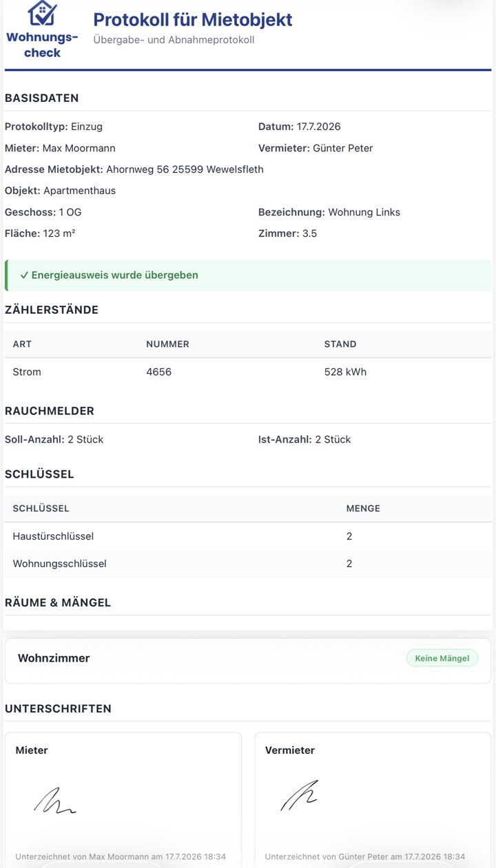Viewport: 496px width, 868px height.
Task: Click the MENGE column header
Action: click(363, 509)
